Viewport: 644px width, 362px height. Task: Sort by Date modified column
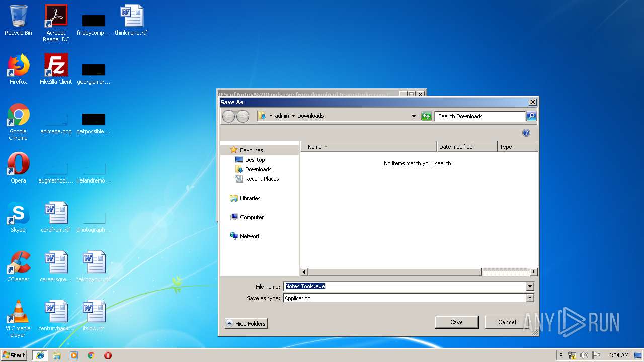coord(467,147)
